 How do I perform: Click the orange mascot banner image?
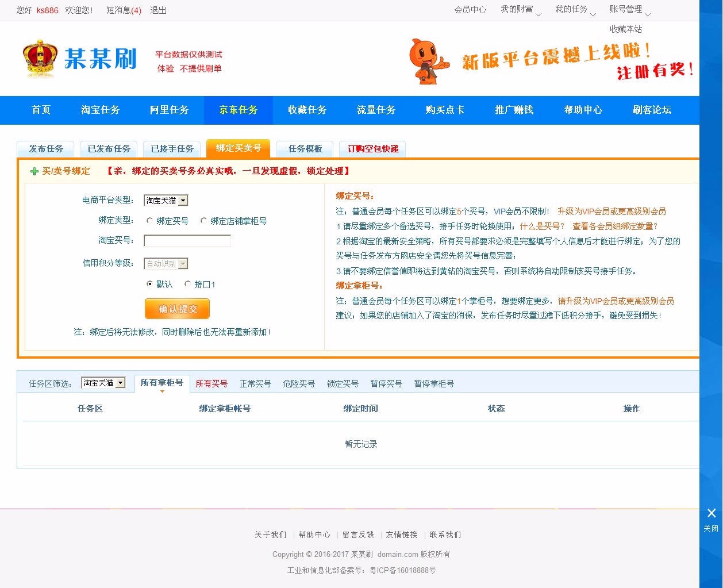coord(428,62)
